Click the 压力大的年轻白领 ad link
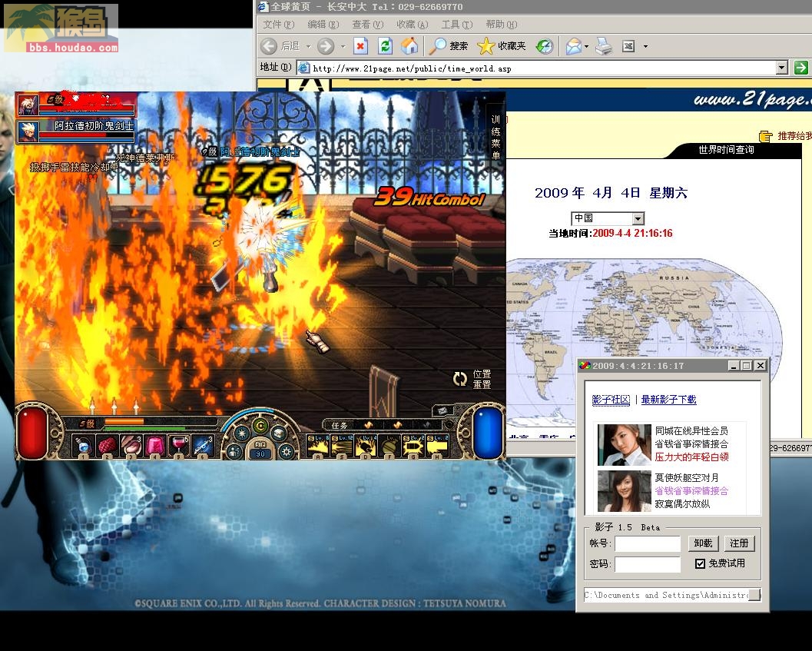Image resolution: width=812 pixels, height=651 pixels. (691, 457)
